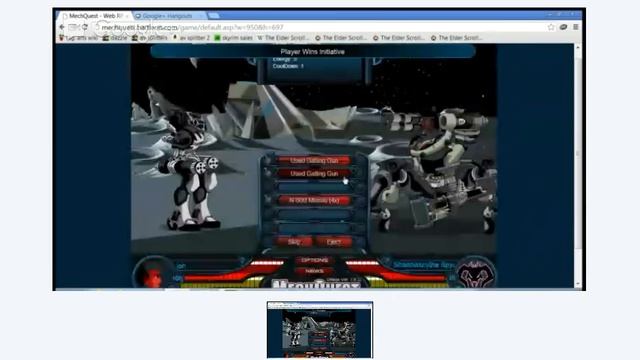
Task: Open a new browser tab
Action: pos(213,16)
